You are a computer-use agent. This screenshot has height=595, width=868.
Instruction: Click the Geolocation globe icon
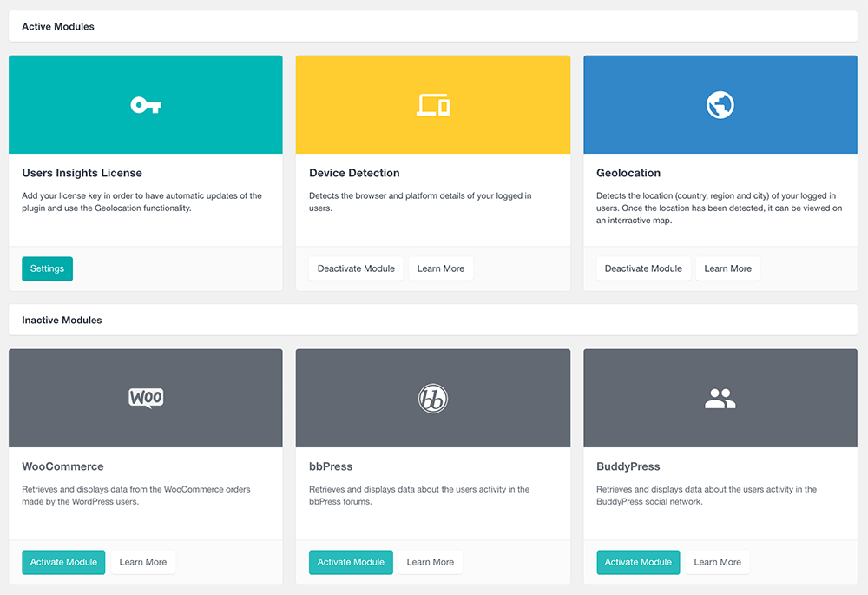click(720, 105)
